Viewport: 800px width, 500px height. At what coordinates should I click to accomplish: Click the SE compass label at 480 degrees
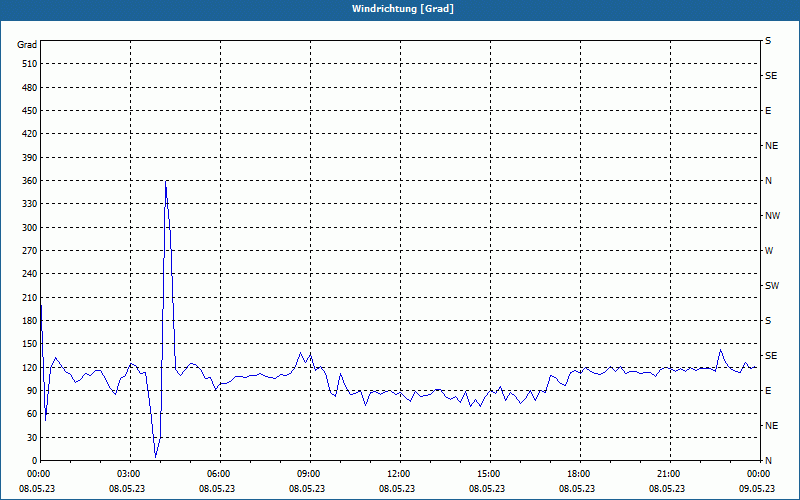pos(771,76)
